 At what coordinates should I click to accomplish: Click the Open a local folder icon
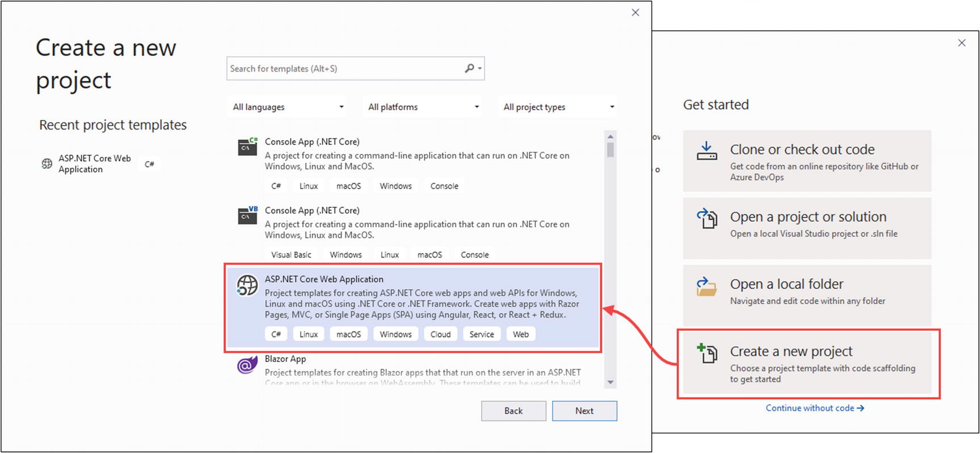tap(707, 286)
